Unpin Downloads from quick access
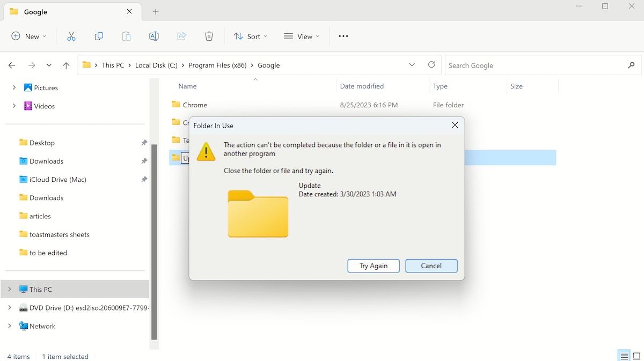The height and width of the screenshot is (361, 644). (144, 161)
